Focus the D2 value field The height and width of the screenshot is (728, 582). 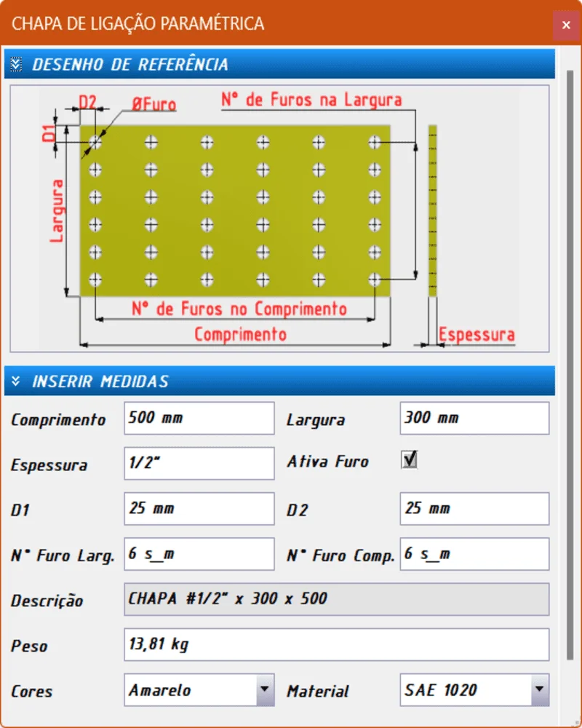pyautogui.click(x=474, y=508)
